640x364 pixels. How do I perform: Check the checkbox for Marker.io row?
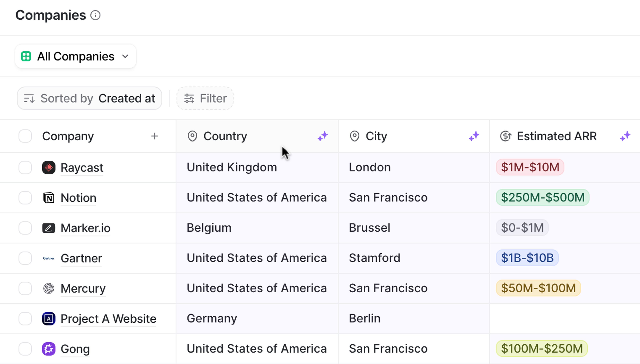(25, 228)
